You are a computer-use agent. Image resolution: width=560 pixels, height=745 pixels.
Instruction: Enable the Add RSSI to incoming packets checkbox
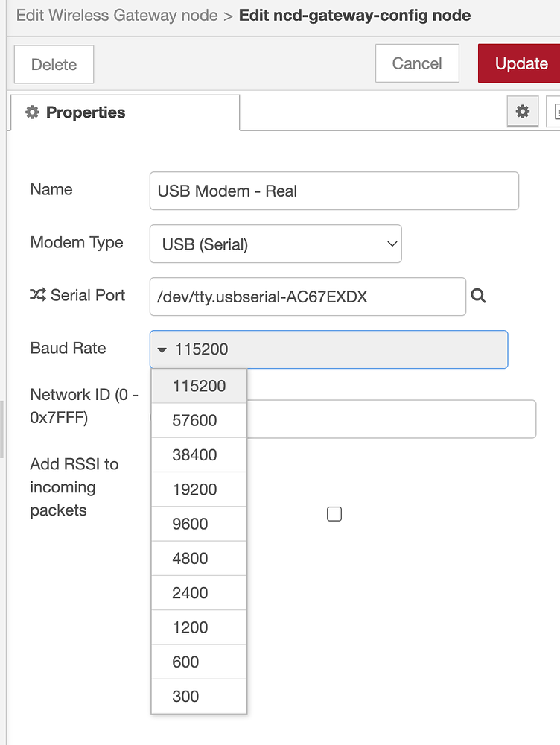click(x=334, y=513)
